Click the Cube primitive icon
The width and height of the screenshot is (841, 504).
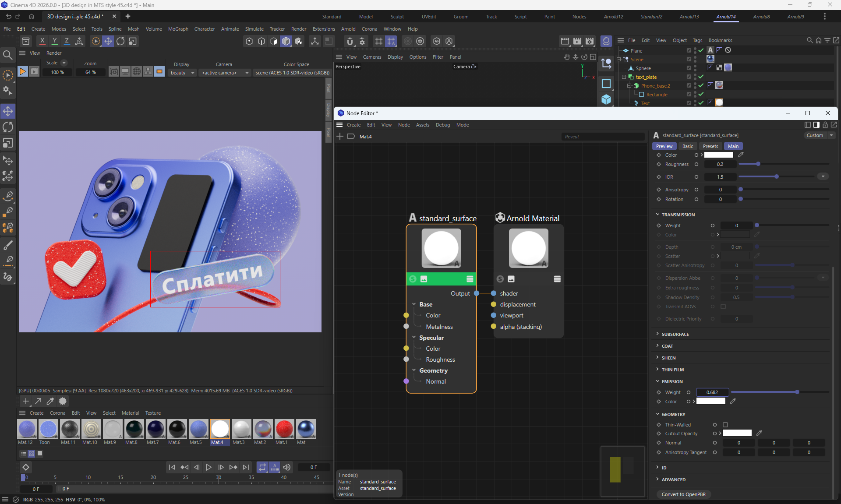606,99
